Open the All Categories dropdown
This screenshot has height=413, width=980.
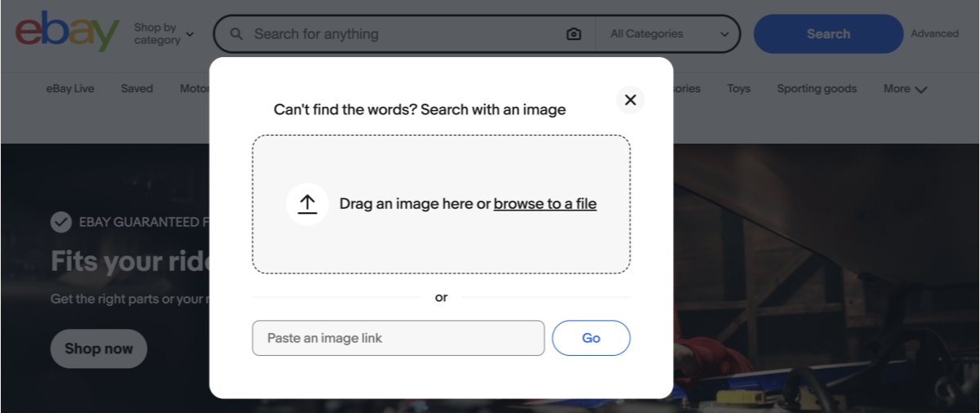670,34
